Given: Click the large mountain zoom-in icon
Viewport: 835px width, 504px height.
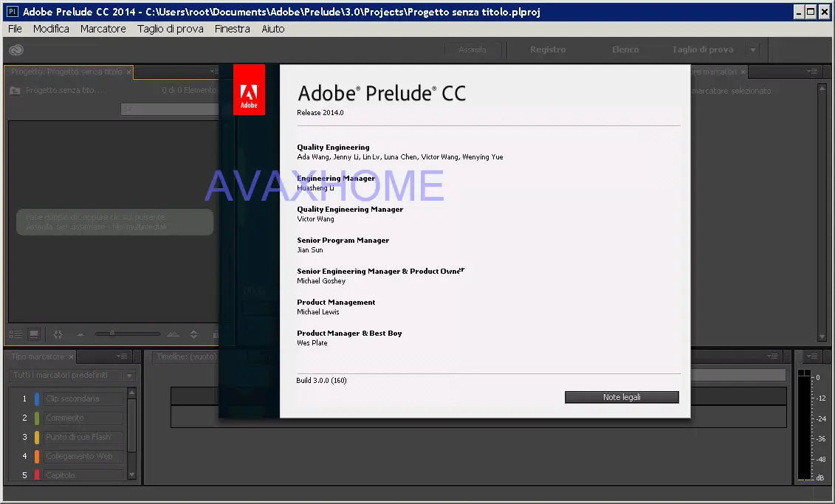Looking at the screenshot, I should click(x=173, y=334).
